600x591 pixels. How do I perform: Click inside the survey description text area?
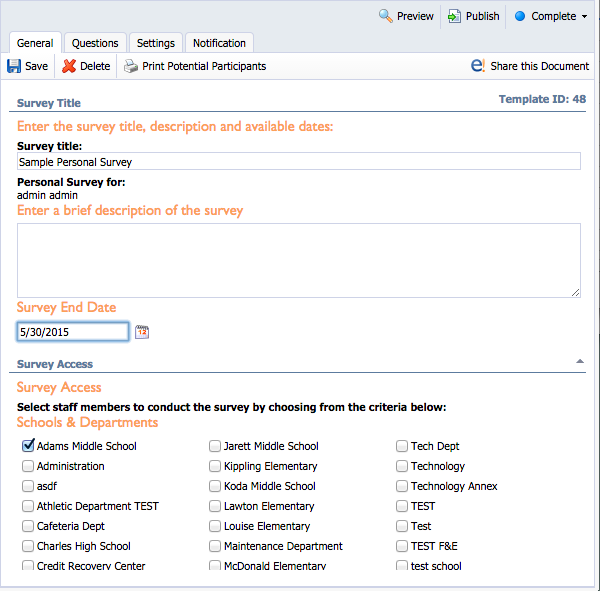tap(299, 260)
